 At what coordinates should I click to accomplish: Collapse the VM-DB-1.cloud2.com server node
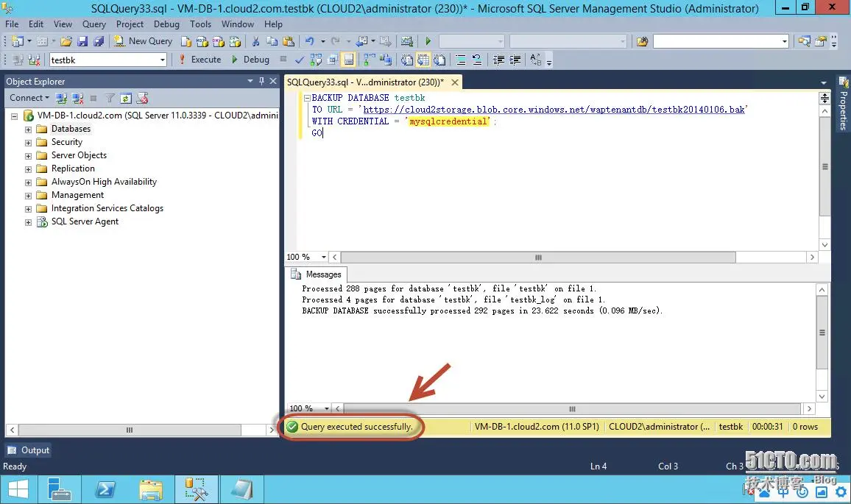point(15,116)
